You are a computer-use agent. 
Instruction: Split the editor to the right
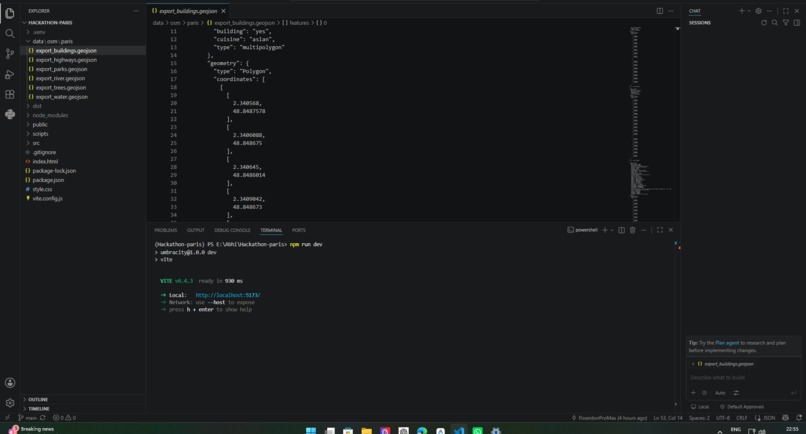click(x=660, y=11)
